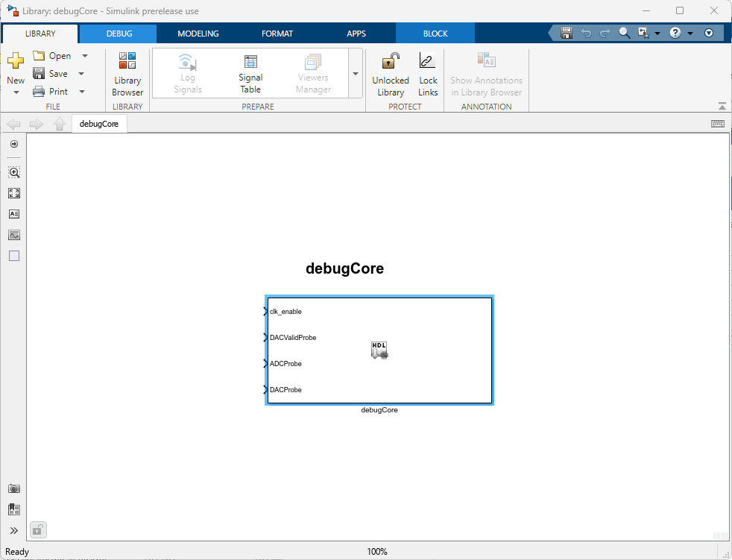Click the Model Browser icon at bottom

coord(14,509)
